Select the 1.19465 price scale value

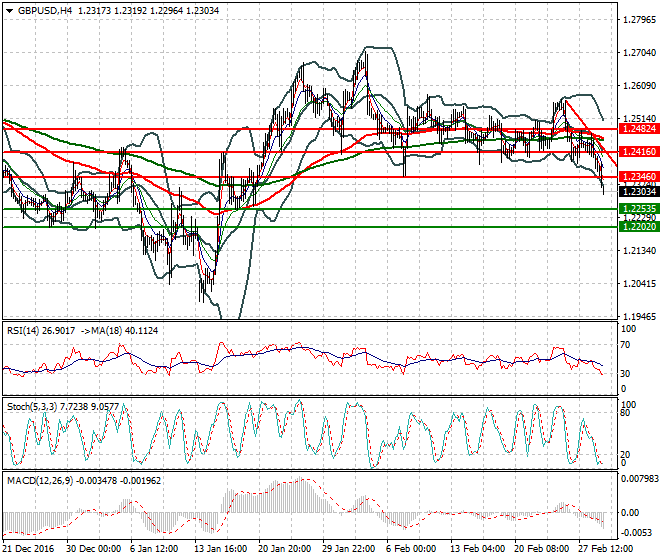click(x=639, y=316)
